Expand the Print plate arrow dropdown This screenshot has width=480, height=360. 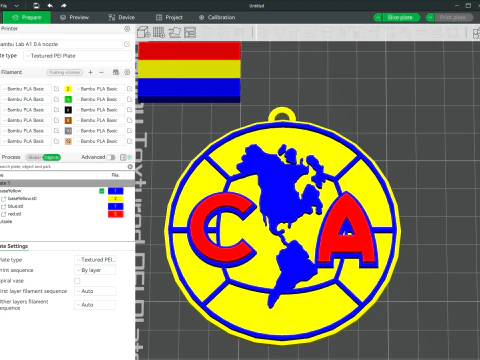(430, 17)
